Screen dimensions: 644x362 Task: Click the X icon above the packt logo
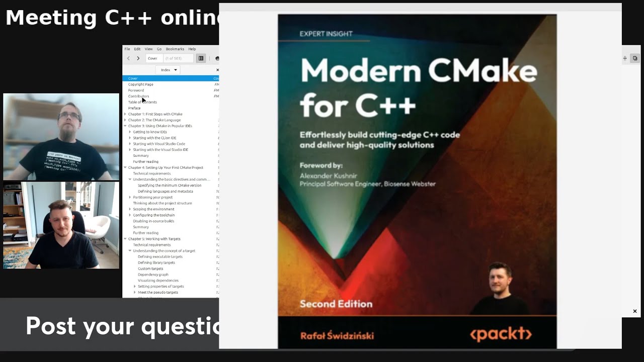pyautogui.click(x=635, y=311)
